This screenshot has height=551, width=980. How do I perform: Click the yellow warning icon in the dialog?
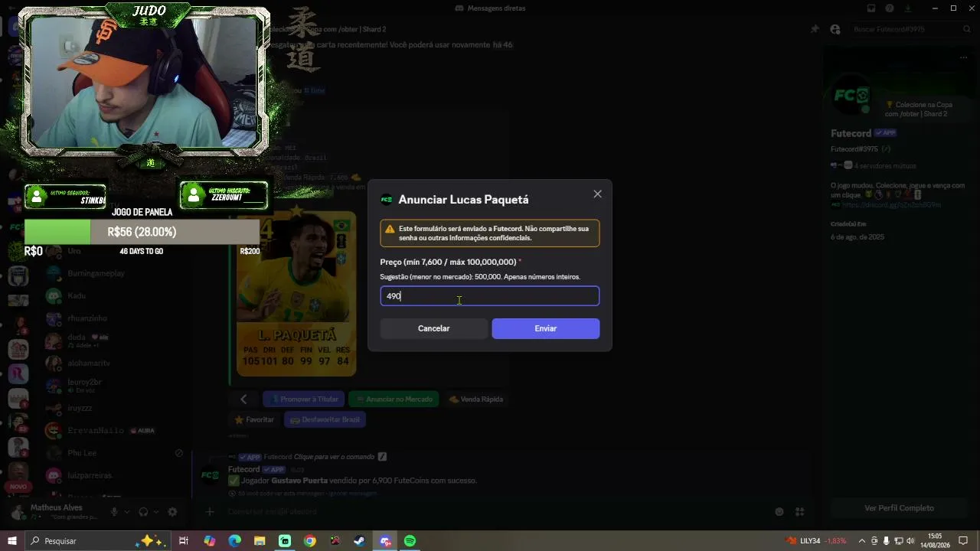(390, 229)
